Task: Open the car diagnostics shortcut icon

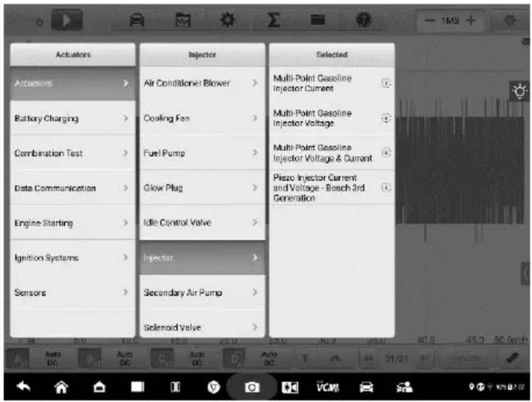Action: [366, 387]
